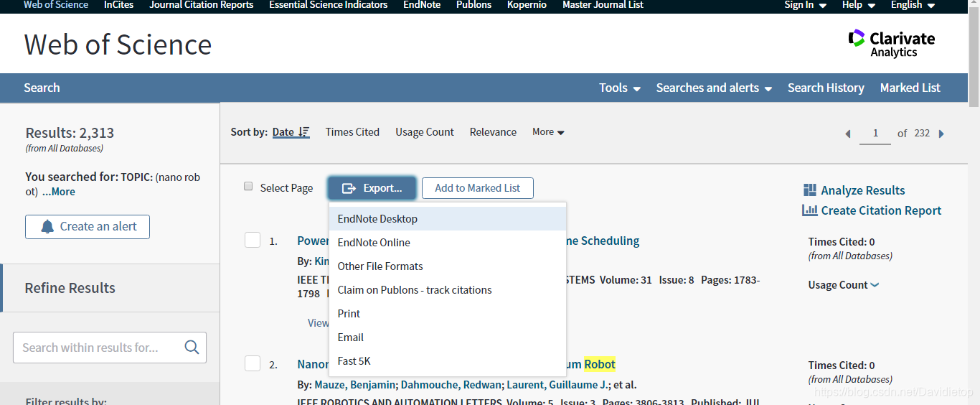Open Journal Citation Reports link
Viewport: 980px width, 405px height.
click(x=202, y=5)
